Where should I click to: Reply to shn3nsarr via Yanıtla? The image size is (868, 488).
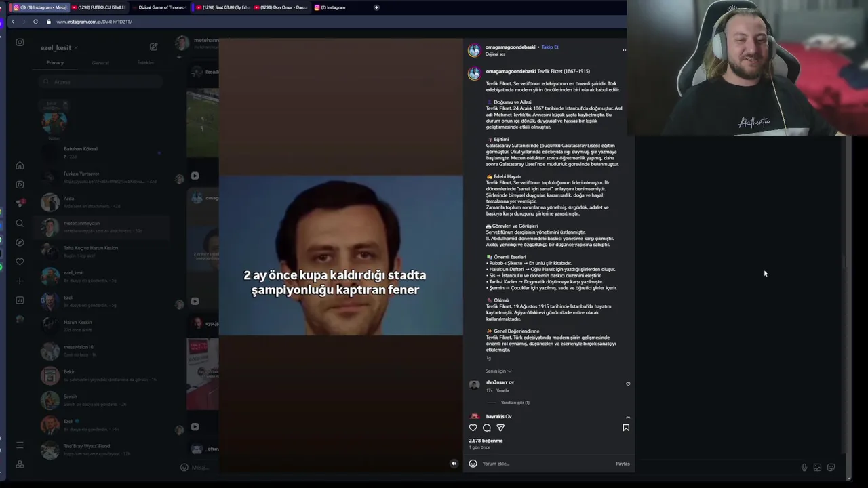point(502,391)
